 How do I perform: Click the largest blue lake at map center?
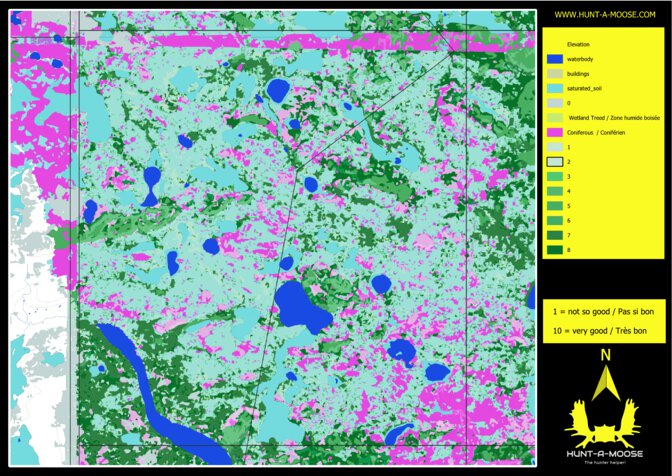[x=301, y=308]
